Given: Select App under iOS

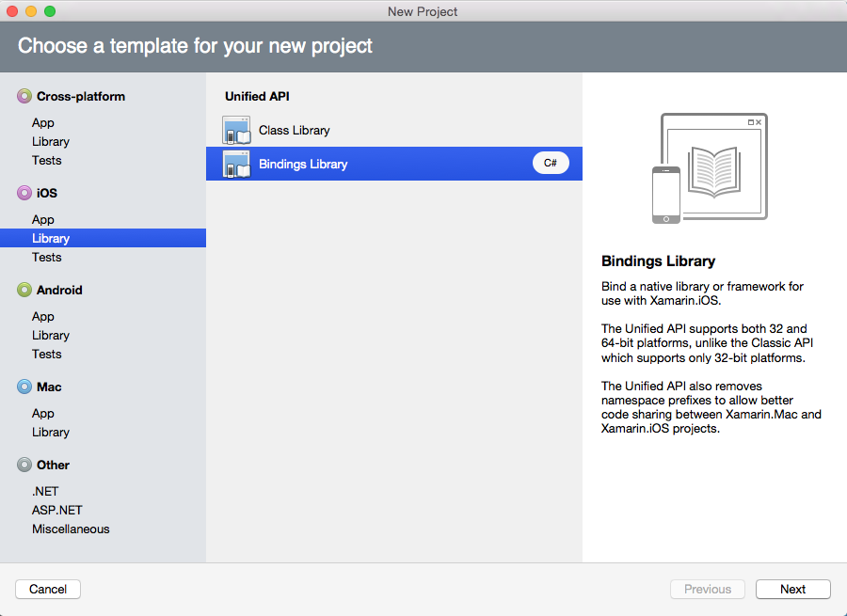Looking at the screenshot, I should pos(42,220).
